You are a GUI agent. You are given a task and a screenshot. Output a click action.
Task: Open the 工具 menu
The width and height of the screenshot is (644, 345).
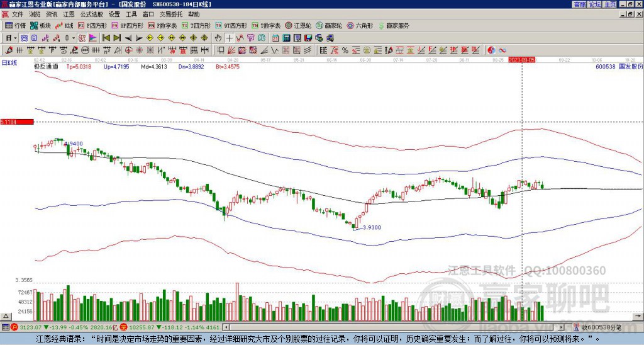[x=131, y=14]
